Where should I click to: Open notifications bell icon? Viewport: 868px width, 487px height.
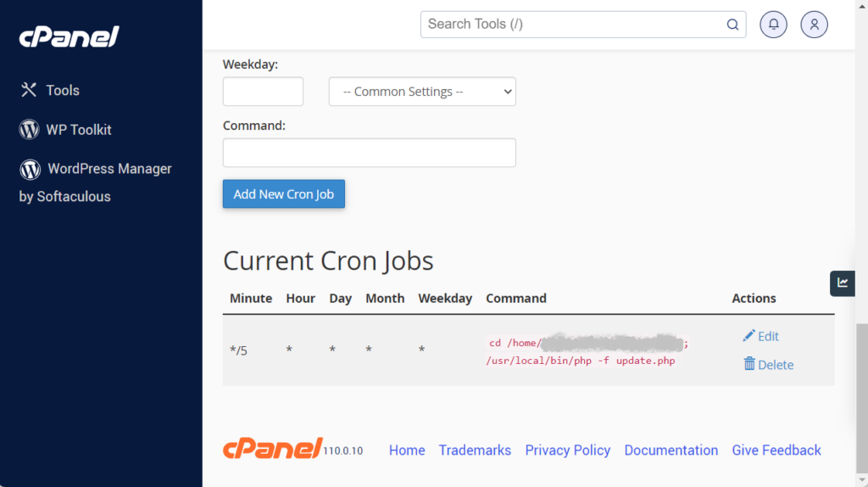pyautogui.click(x=773, y=25)
